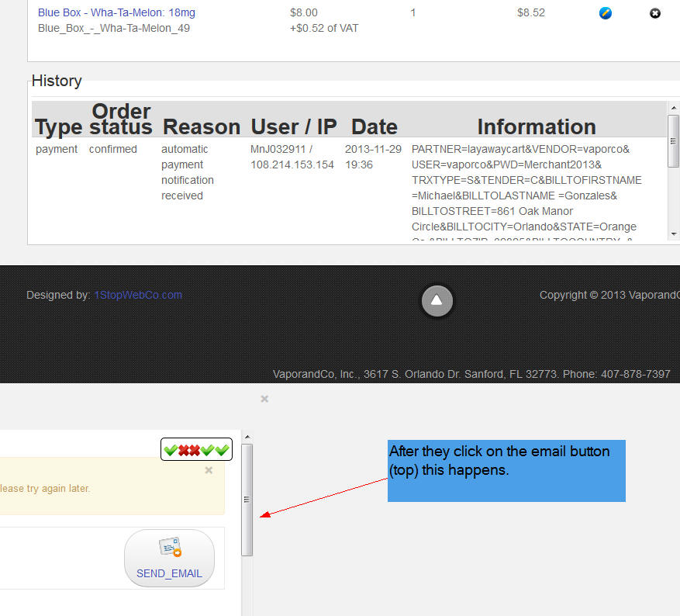Click the VaporandCo address and phone footer line
The height and width of the screenshot is (616, 680).
(471, 374)
